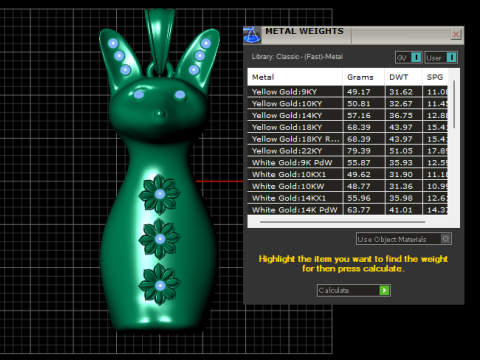
Task: Select the White Gold:14K PdW row
Action: tap(347, 210)
